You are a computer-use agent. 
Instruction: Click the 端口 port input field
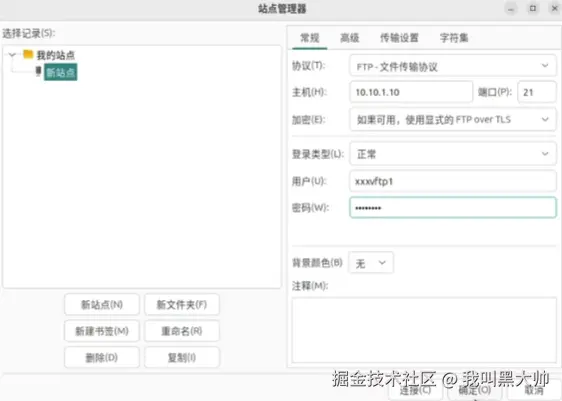point(537,92)
